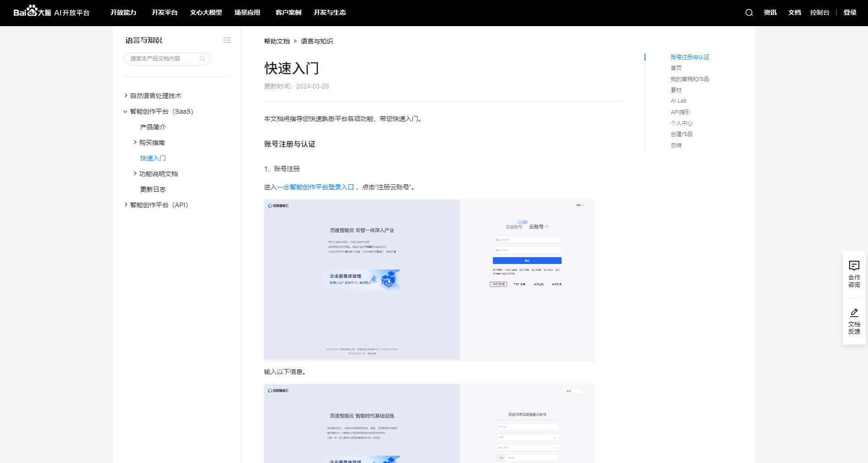Open the 开发平台 top menu
This screenshot has height=463, width=868.
tap(165, 12)
